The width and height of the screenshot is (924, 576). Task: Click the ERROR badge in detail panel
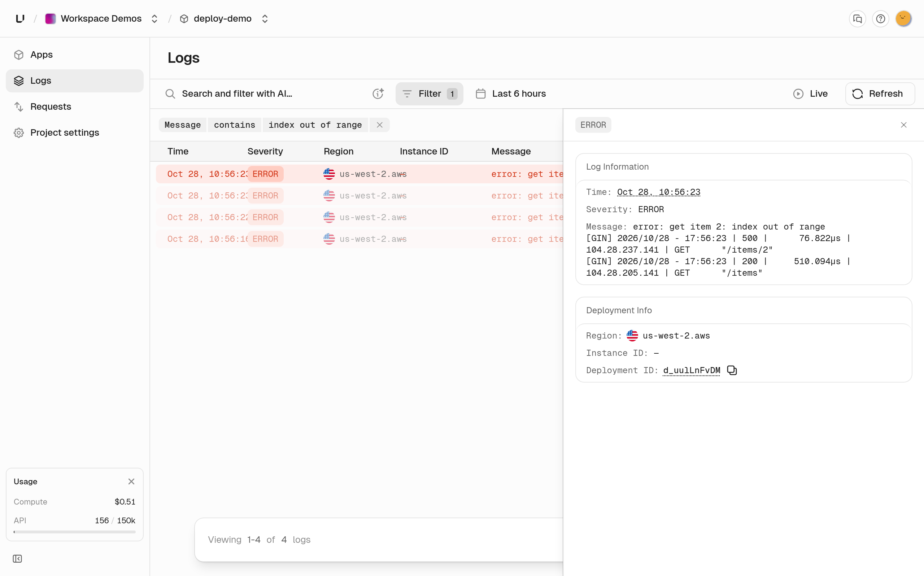point(593,125)
